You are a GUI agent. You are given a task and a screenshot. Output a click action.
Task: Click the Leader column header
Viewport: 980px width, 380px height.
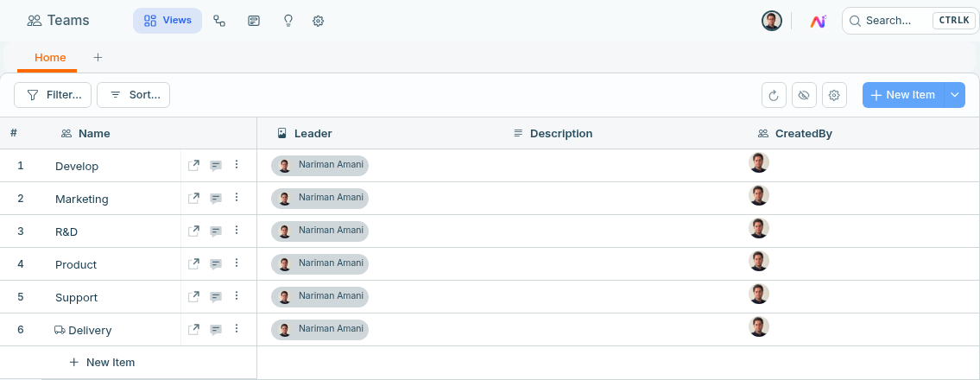coord(305,133)
